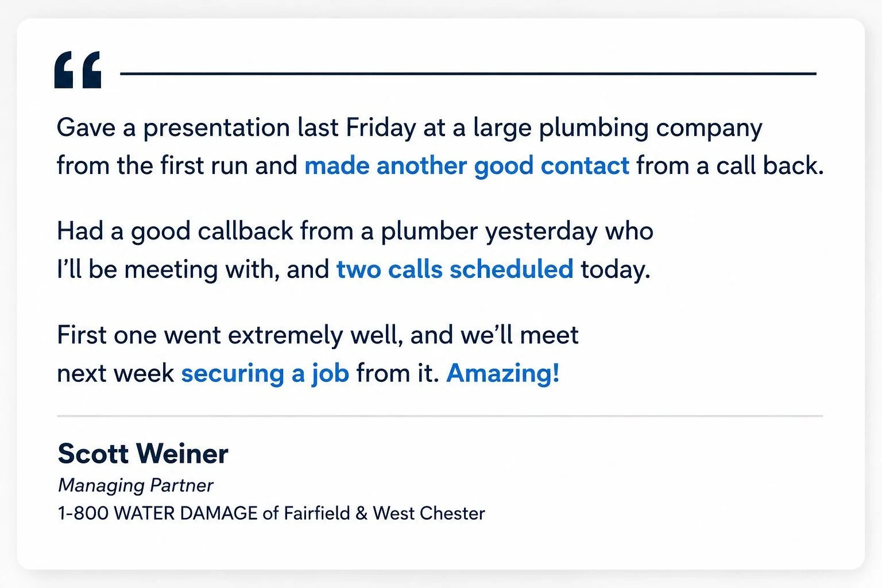
Task: Click the 'two calls scheduled' highlighted text
Action: pos(455,269)
